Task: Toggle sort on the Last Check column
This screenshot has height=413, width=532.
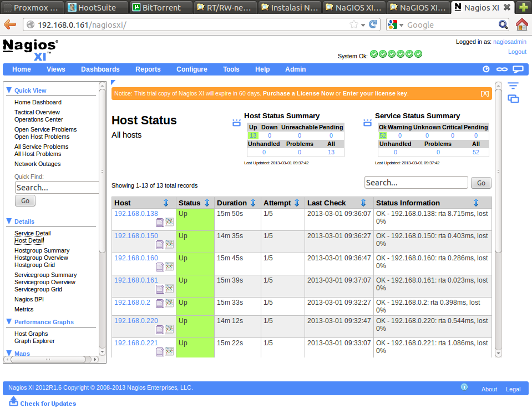Action: click(363, 203)
